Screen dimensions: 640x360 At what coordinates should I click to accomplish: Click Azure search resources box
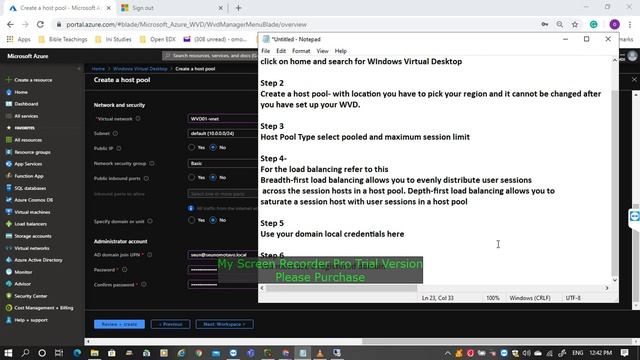click(x=210, y=56)
